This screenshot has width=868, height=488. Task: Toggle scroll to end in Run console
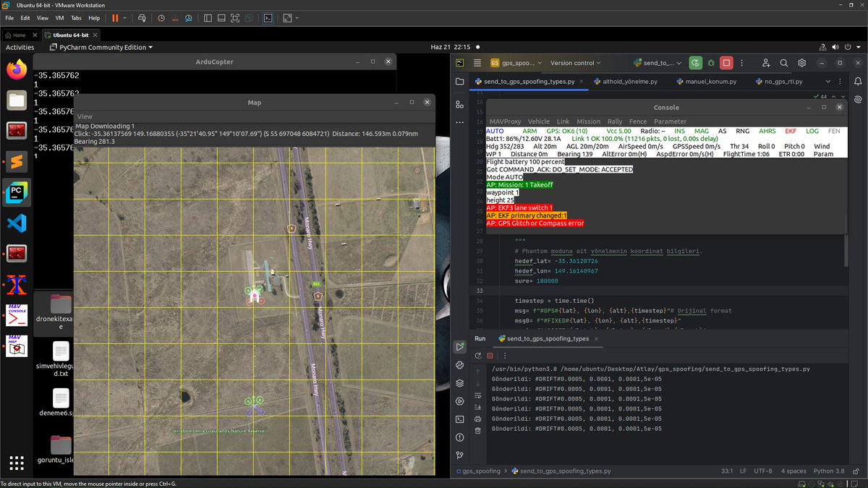477,407
